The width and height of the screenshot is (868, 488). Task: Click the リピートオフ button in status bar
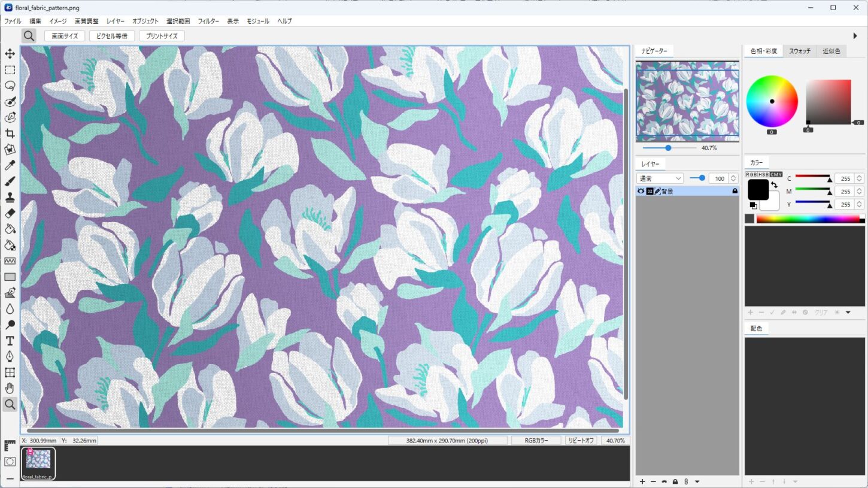pyautogui.click(x=581, y=440)
